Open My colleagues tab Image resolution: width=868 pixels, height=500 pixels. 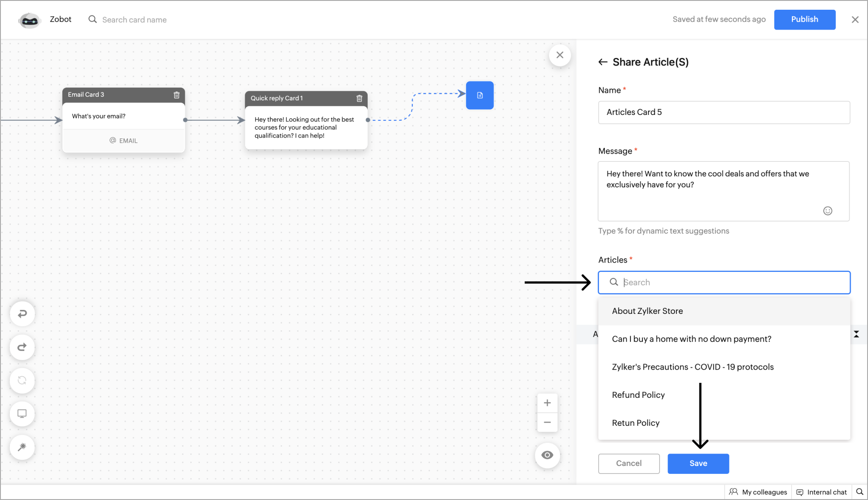coord(758,492)
